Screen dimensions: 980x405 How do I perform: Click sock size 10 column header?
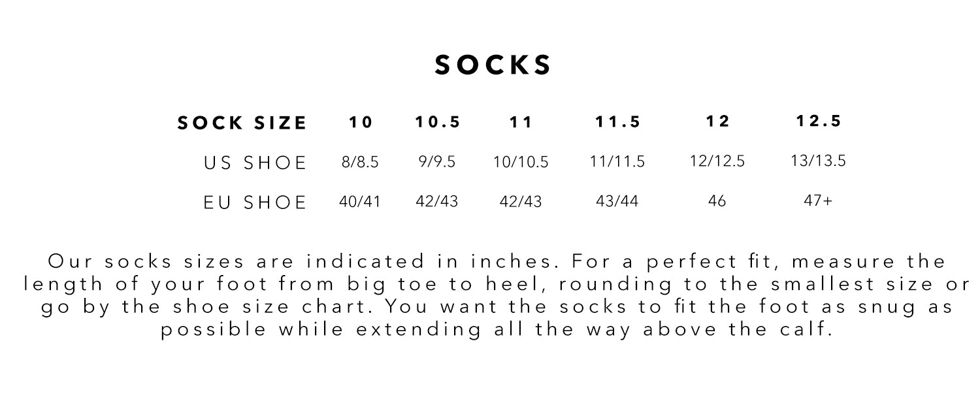pos(359,122)
